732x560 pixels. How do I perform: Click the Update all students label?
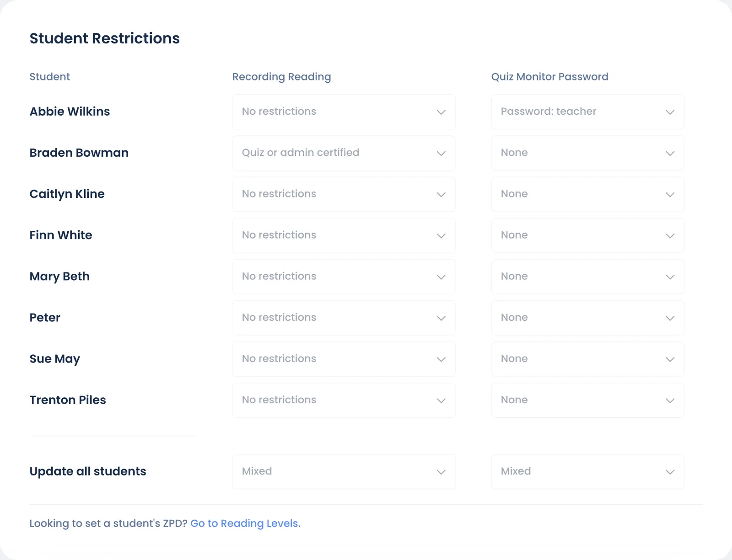(x=88, y=471)
